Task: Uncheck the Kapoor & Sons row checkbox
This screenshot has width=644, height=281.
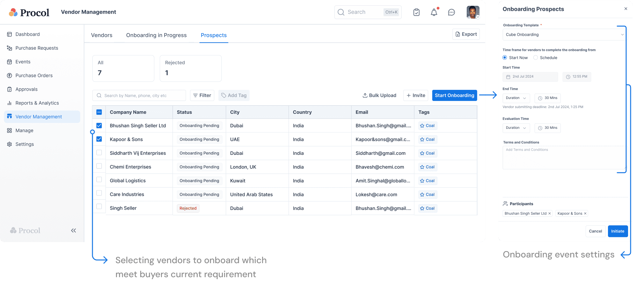Action: point(99,139)
